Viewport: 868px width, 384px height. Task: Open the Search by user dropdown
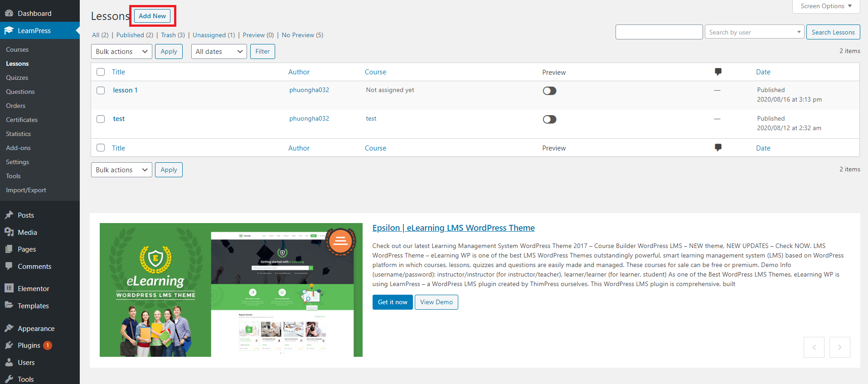(754, 32)
